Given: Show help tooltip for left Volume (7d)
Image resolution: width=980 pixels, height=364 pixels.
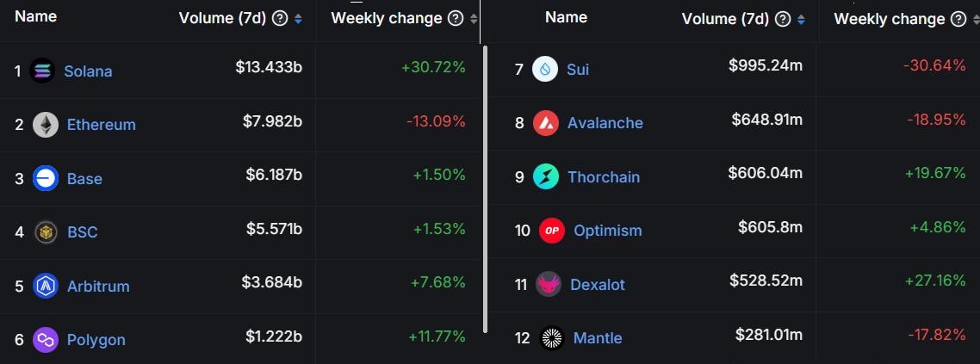Looking at the screenshot, I should click(281, 19).
